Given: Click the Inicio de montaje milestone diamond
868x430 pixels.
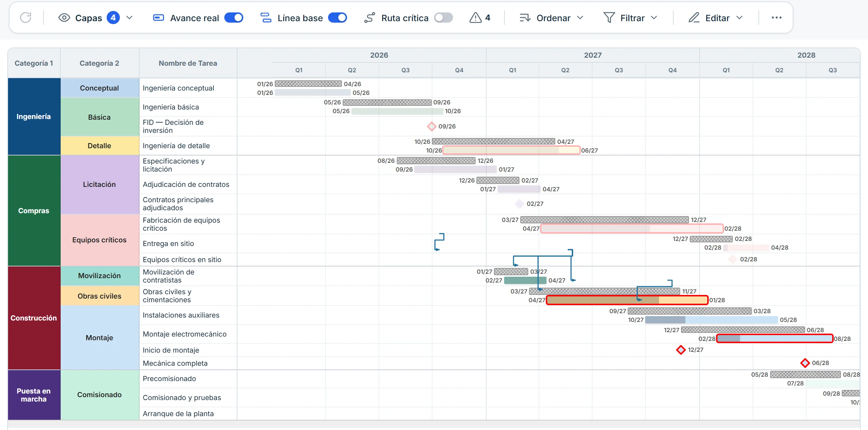Looking at the screenshot, I should pyautogui.click(x=681, y=350).
